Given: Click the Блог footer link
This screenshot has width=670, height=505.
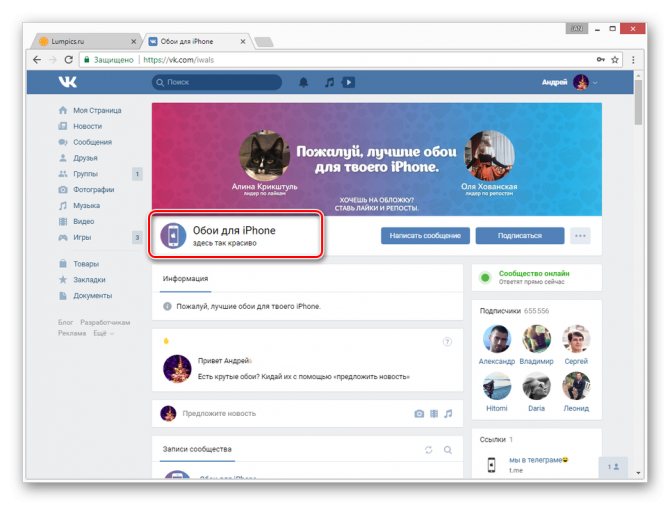Looking at the screenshot, I should 65,322.
